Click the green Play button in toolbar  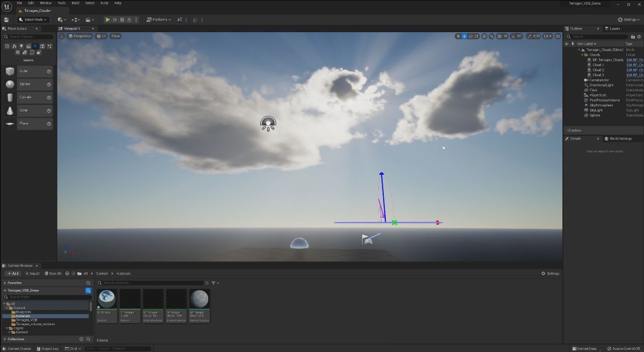coord(107,20)
